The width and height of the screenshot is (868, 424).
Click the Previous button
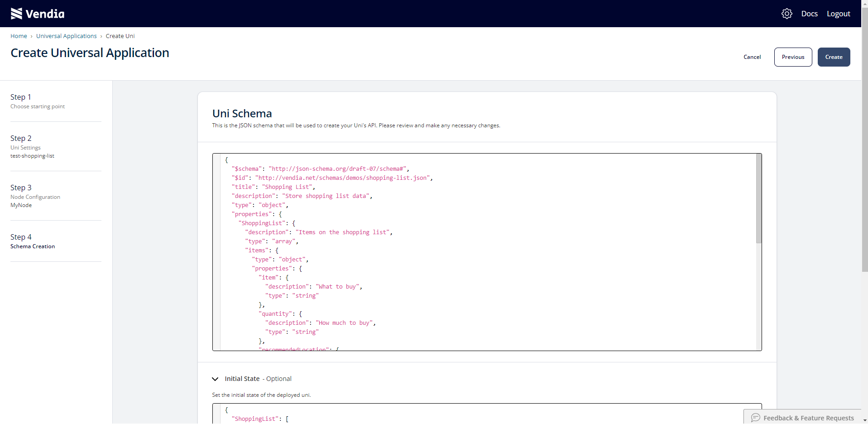tap(793, 57)
